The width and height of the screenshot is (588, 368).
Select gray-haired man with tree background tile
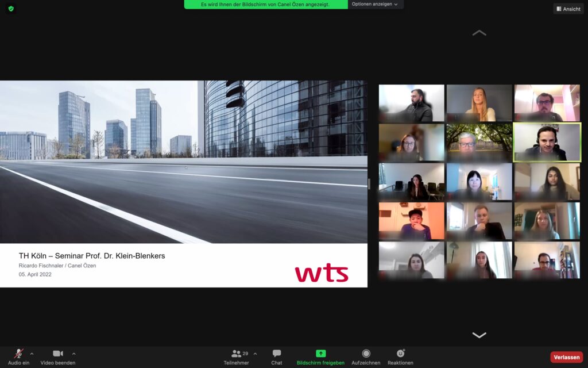(479, 143)
